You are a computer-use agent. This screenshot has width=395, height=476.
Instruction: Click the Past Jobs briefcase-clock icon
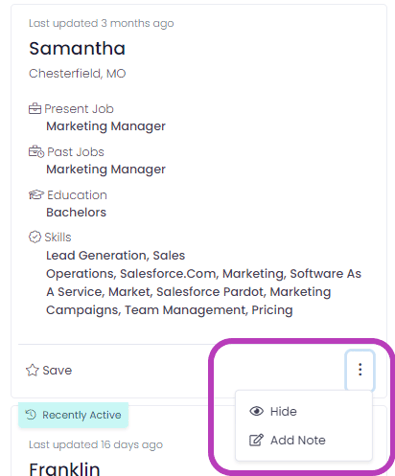pos(36,152)
